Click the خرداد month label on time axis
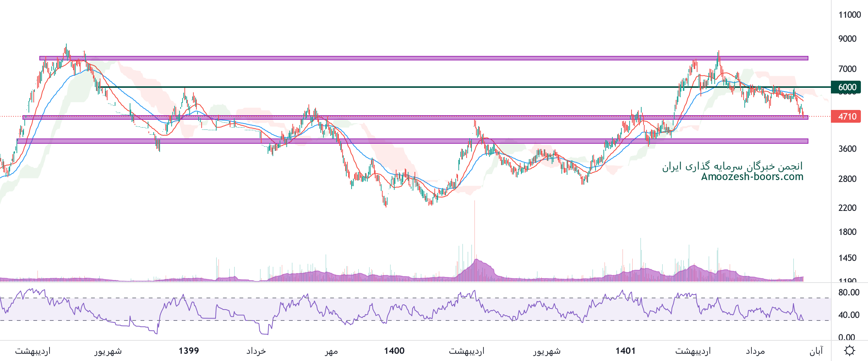 coord(256,351)
